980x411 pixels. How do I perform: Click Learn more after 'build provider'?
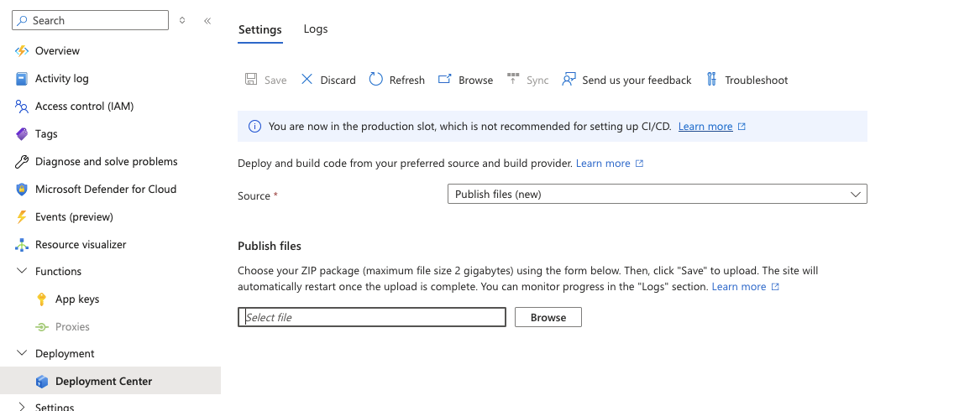tap(603, 164)
